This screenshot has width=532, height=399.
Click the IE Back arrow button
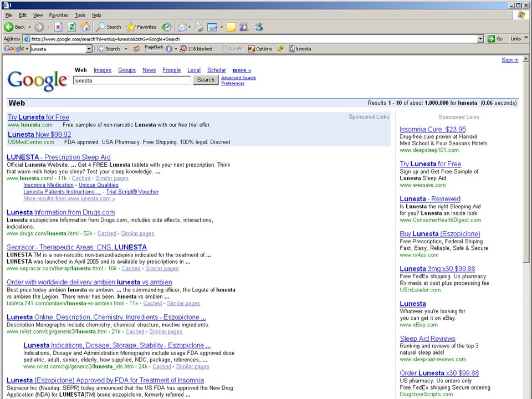click(x=14, y=27)
